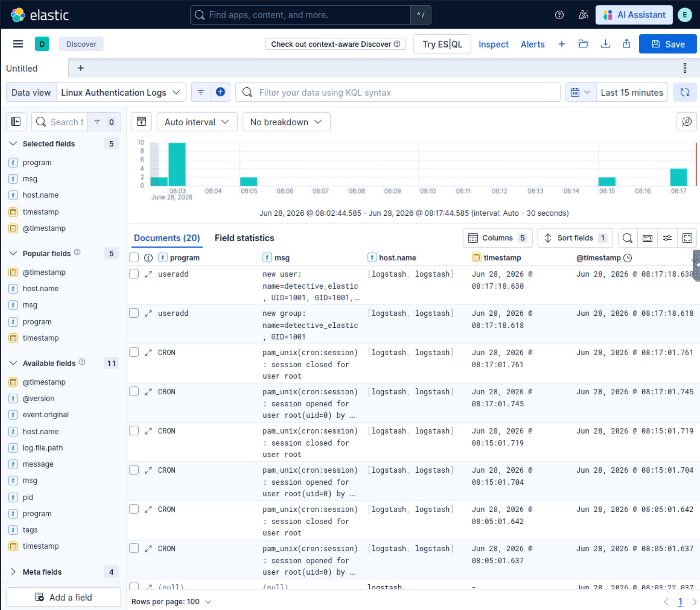This screenshot has height=610, width=700.
Task: Select the new user useradd row
Action: click(x=134, y=274)
